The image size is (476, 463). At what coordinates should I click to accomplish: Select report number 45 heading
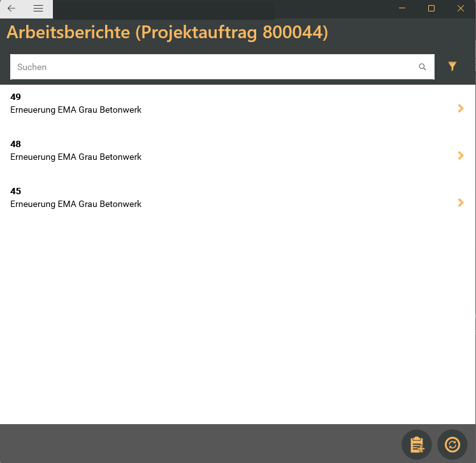[x=16, y=191]
